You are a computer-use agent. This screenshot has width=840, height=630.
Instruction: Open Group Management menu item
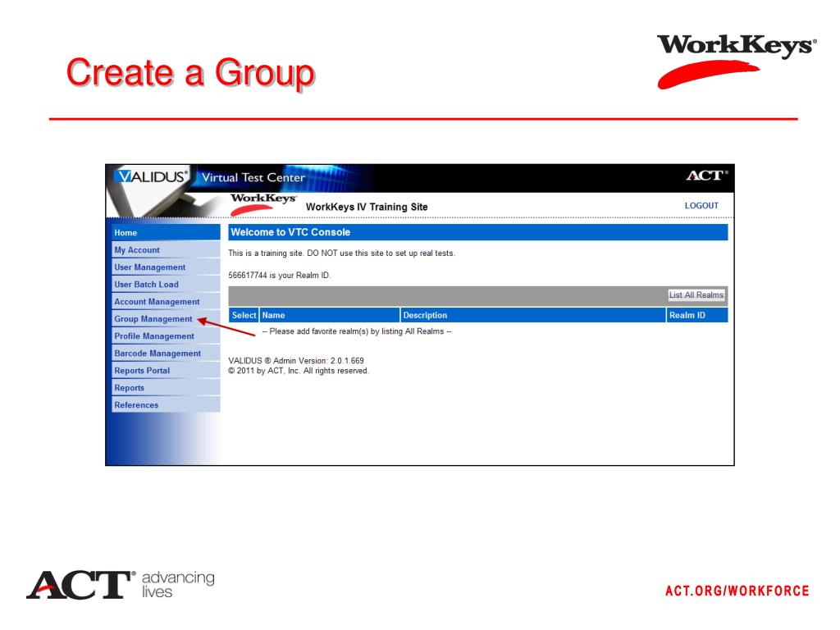click(166, 319)
